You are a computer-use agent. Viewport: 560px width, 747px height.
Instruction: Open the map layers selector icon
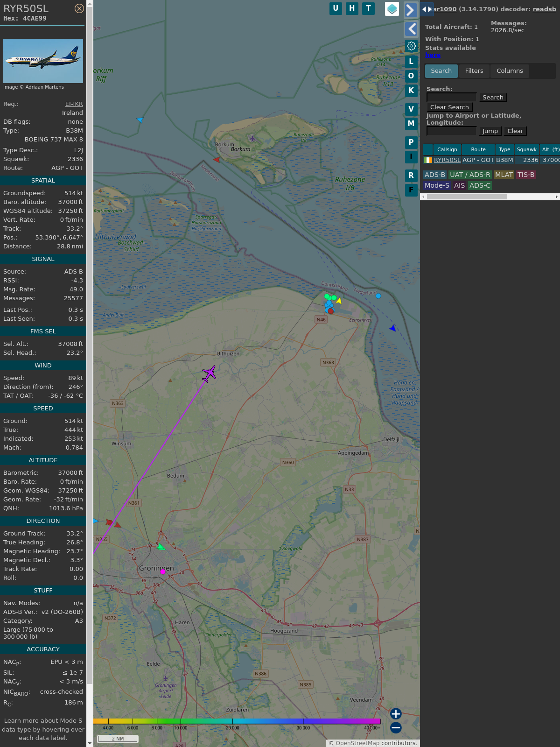pyautogui.click(x=392, y=9)
